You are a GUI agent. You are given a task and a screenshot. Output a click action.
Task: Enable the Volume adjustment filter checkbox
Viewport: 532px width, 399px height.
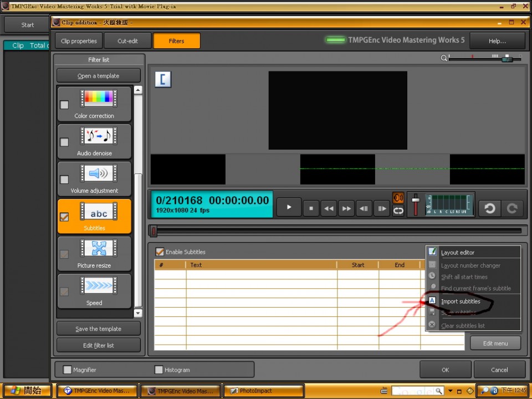coord(64,180)
